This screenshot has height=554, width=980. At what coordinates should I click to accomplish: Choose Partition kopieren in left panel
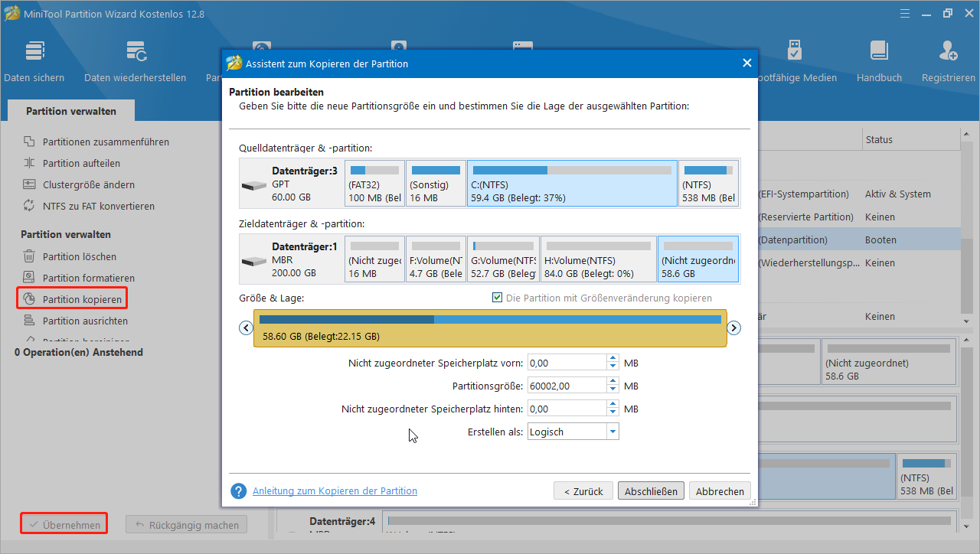coord(82,299)
